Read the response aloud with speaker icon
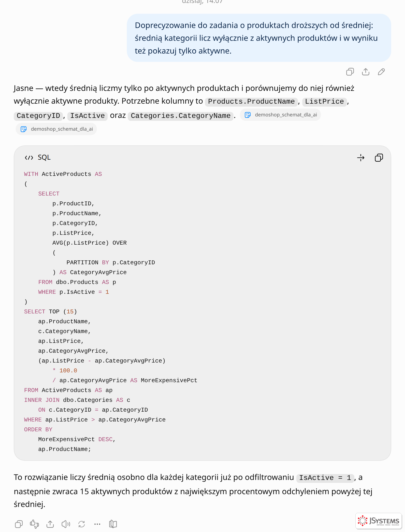This screenshot has height=532, width=405. [x=66, y=524]
